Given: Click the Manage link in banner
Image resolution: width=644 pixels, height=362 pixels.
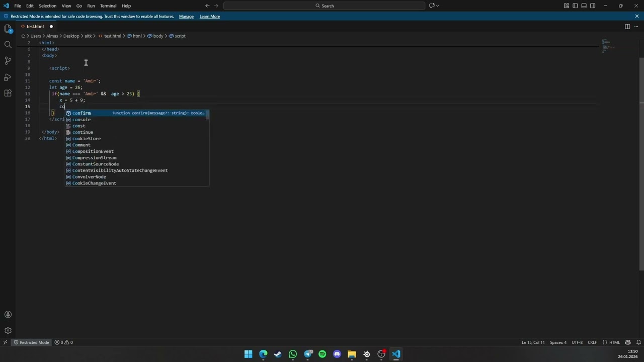Looking at the screenshot, I should tap(186, 16).
